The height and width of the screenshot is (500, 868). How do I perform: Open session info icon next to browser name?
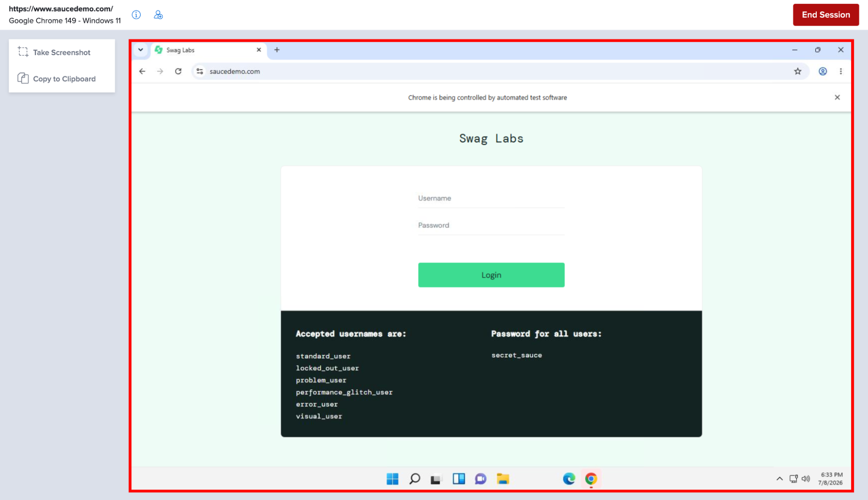tap(136, 15)
